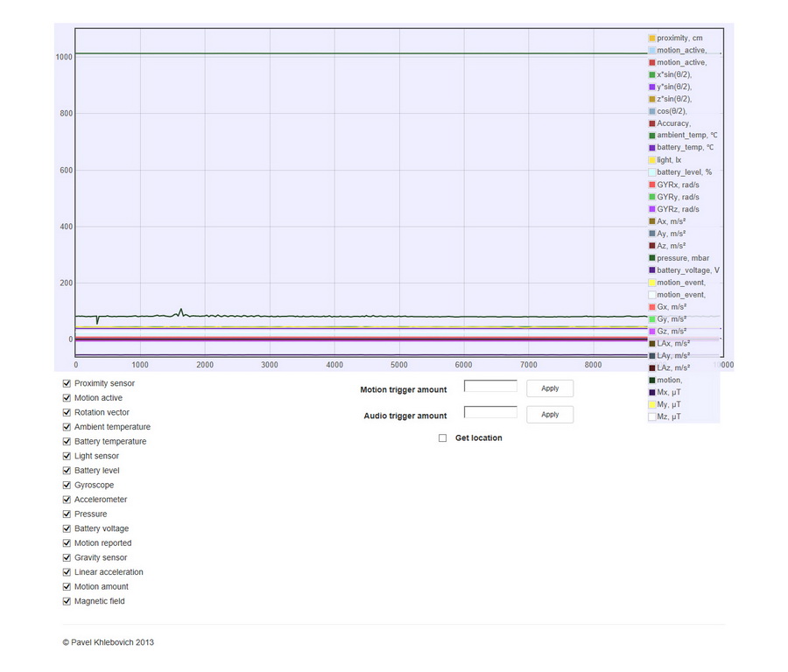The image size is (788, 672).
Task: Toggle the Magnetic field checkbox
Action: pyautogui.click(x=67, y=601)
